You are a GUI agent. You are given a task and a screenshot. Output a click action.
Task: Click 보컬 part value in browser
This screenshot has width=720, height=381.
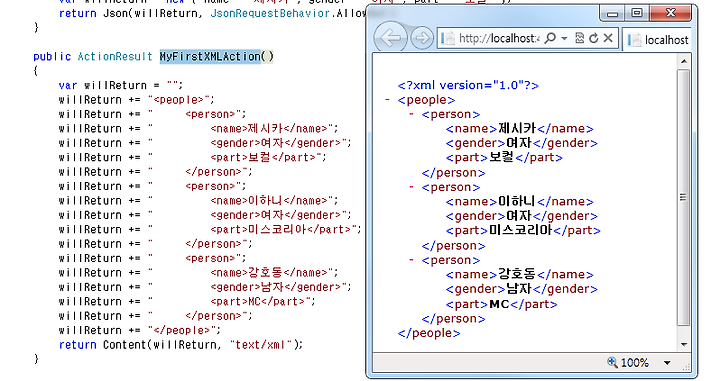[501, 157]
